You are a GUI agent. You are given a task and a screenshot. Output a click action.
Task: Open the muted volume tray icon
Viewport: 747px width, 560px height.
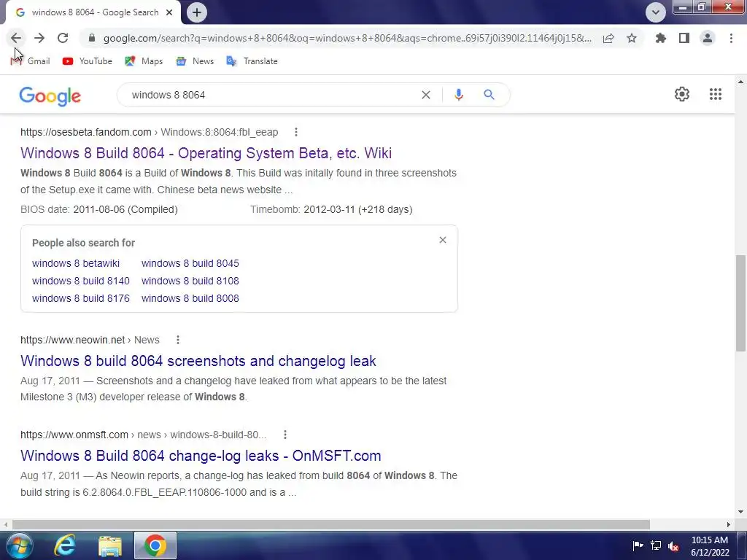[673, 545]
